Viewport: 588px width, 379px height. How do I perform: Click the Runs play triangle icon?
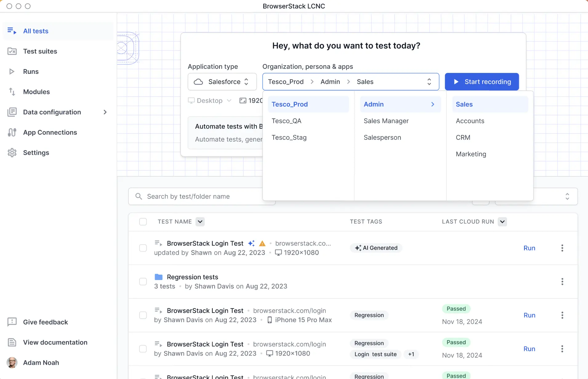tap(12, 71)
